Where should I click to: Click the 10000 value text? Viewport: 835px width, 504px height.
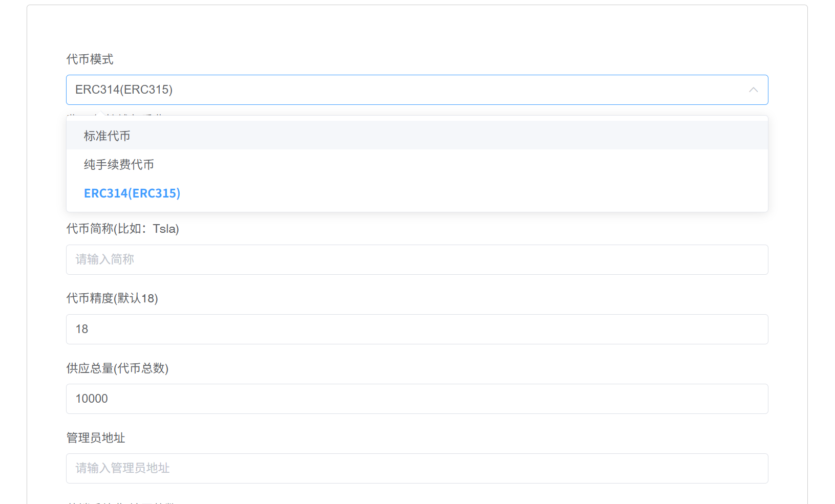pyautogui.click(x=92, y=399)
